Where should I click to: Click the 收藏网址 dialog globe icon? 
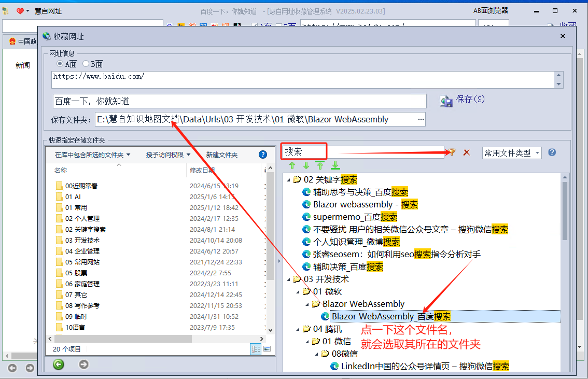47,36
